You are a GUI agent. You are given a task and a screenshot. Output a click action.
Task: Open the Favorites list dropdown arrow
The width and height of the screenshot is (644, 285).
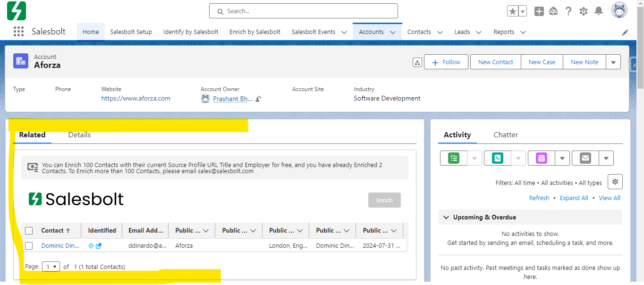click(x=523, y=11)
